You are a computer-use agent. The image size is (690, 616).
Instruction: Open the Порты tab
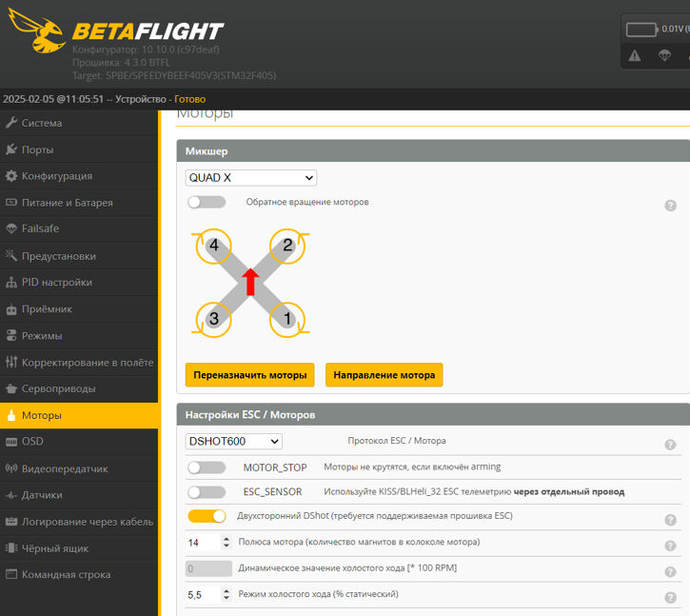pyautogui.click(x=79, y=149)
